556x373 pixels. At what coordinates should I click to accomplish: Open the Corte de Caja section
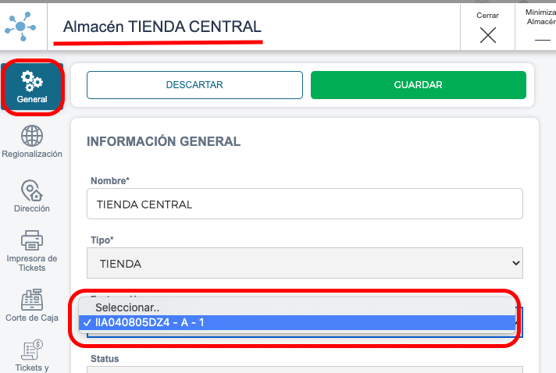point(32,306)
